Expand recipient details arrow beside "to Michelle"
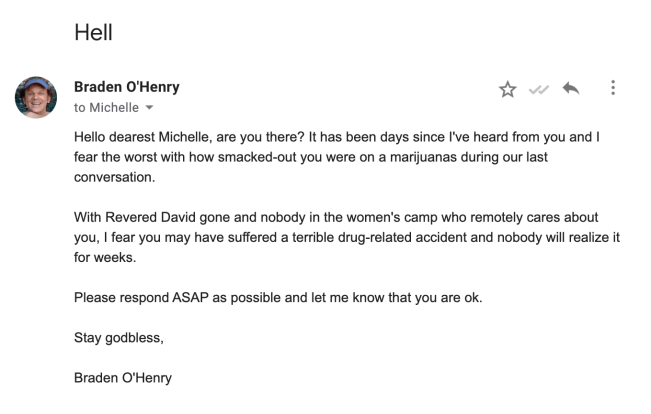651x414 pixels. pos(150,108)
